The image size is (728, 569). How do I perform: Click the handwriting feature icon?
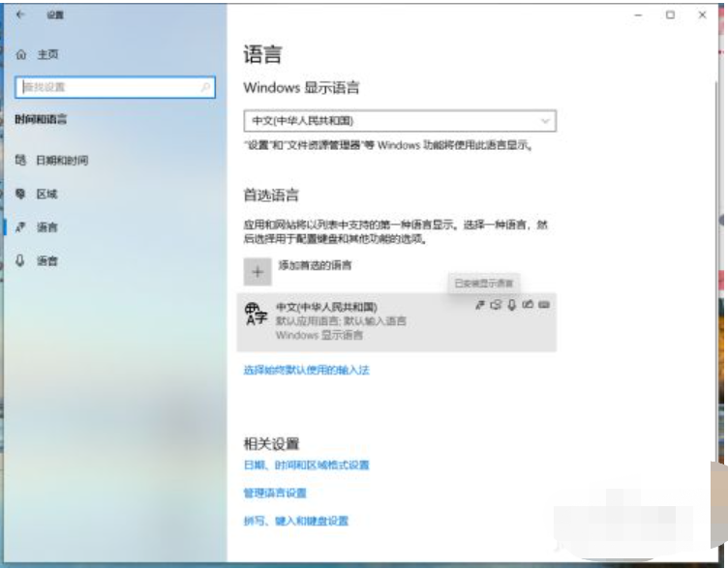(x=528, y=305)
